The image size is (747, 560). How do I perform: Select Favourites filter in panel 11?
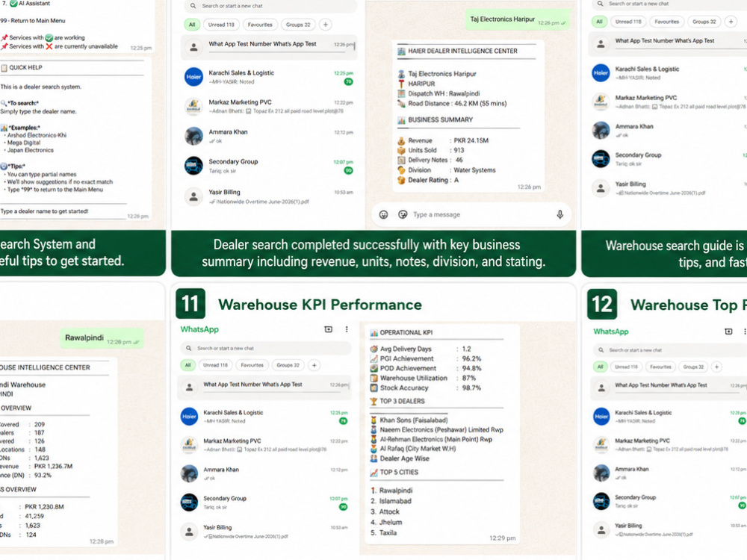coord(252,365)
